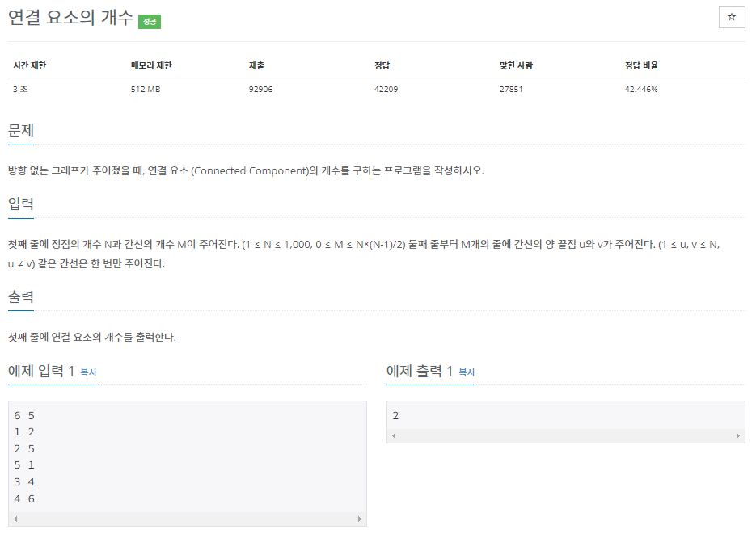Click the solvers value 27851
Screen dimensions: 756x538
[x=511, y=89]
